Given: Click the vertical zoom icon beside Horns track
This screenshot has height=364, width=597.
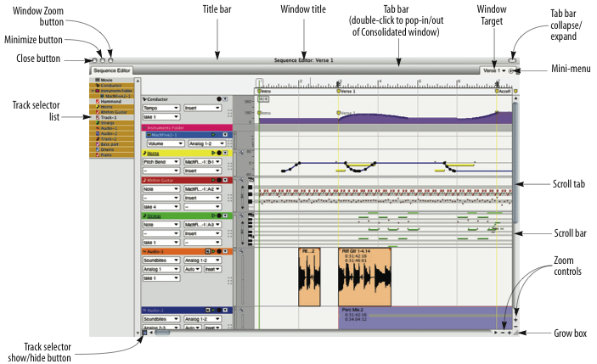Looking at the screenshot, I should 241,153.
